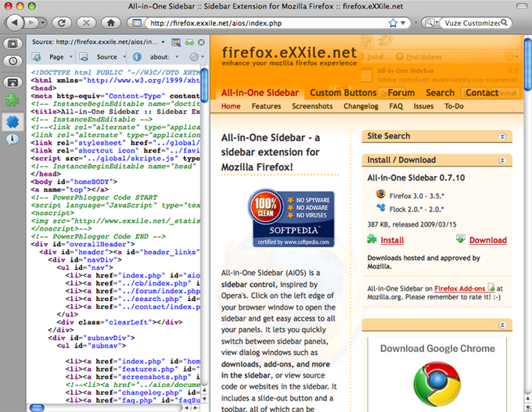Expand the Site Search box
This screenshot has height=412, width=532.
tap(502, 136)
